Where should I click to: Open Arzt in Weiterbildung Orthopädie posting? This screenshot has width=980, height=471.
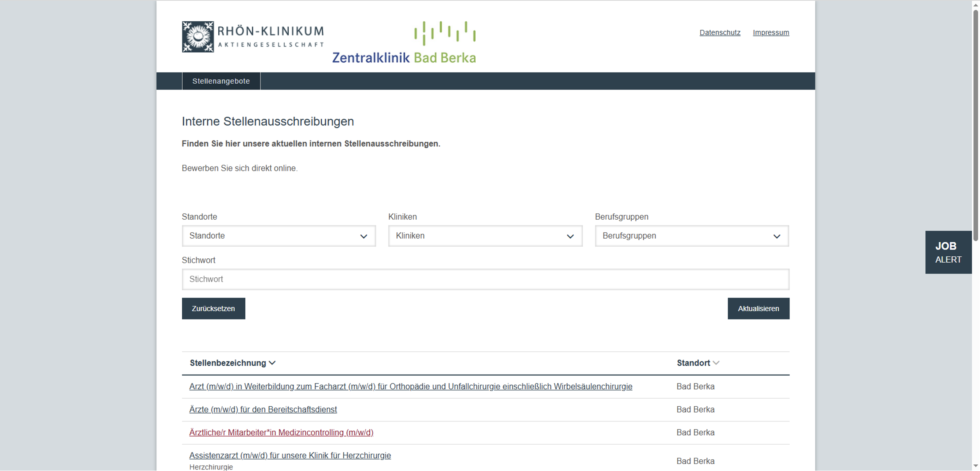pyautogui.click(x=411, y=387)
